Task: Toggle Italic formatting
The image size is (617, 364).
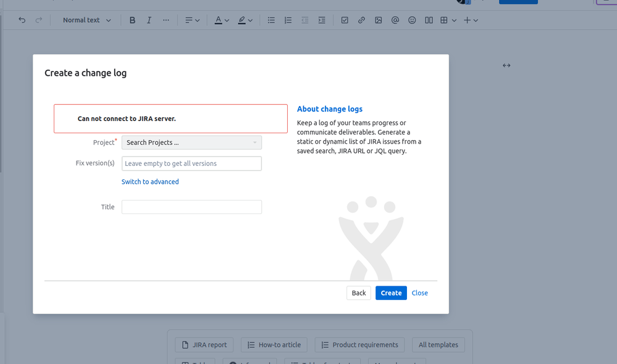Action: (x=149, y=20)
